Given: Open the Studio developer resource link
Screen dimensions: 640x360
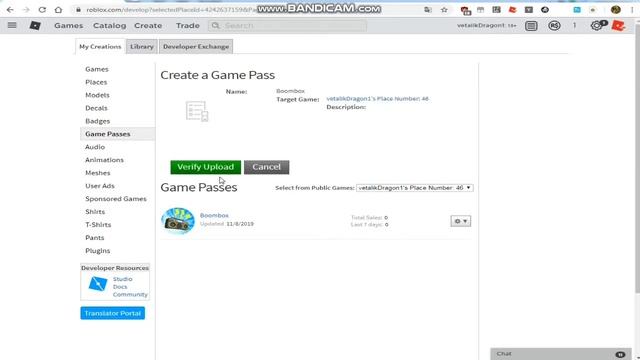Looking at the screenshot, I should (x=122, y=279).
